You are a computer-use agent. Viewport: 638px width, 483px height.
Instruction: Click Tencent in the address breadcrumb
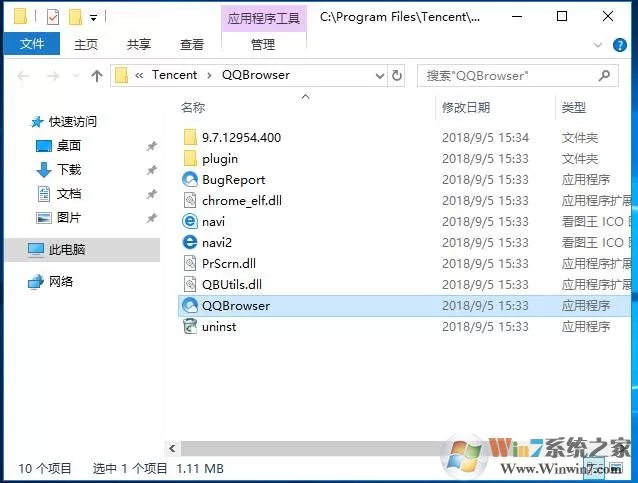174,75
